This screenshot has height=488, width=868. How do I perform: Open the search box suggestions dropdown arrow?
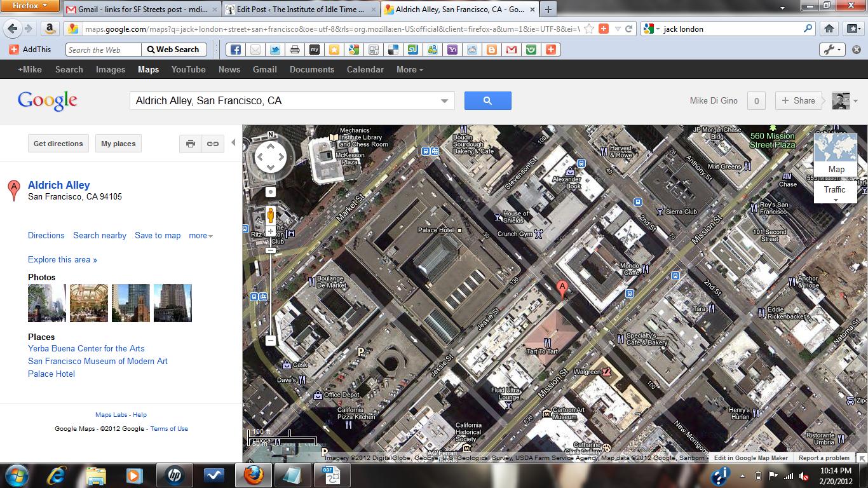click(x=444, y=101)
